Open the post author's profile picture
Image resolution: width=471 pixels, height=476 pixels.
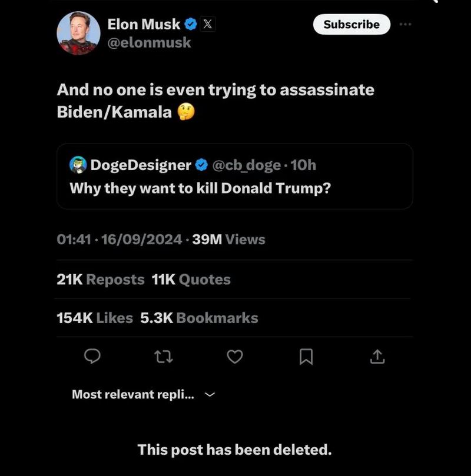point(78,33)
